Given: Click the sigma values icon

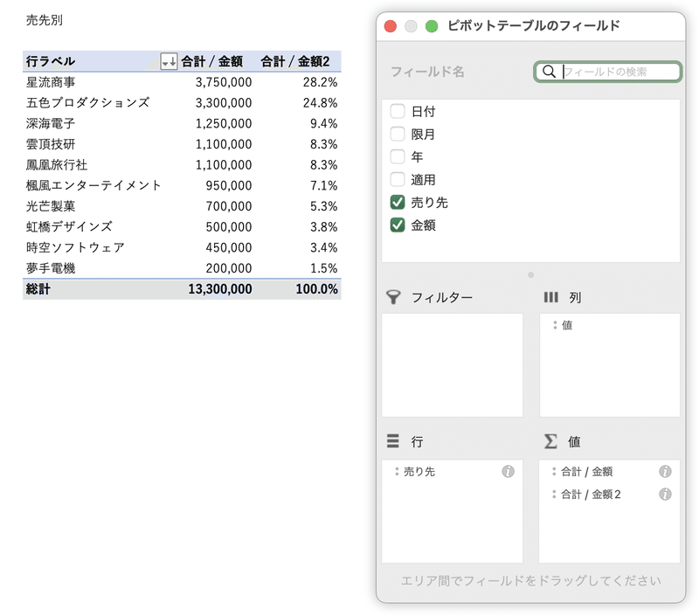Looking at the screenshot, I should click(550, 441).
